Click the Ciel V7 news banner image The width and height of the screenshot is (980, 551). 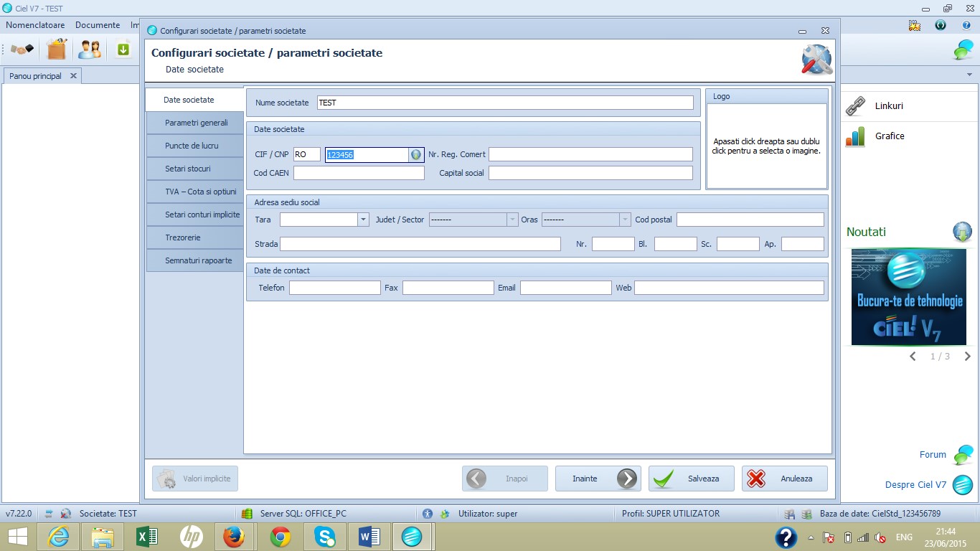(x=908, y=297)
